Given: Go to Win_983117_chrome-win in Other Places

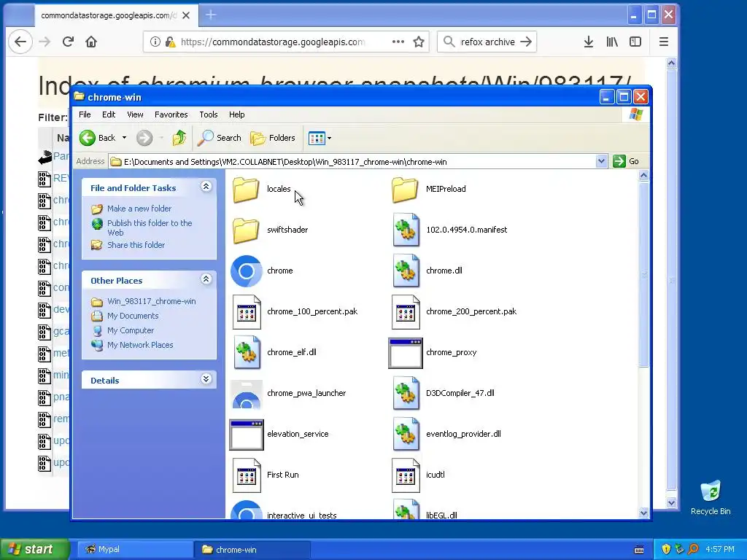Looking at the screenshot, I should point(152,301).
